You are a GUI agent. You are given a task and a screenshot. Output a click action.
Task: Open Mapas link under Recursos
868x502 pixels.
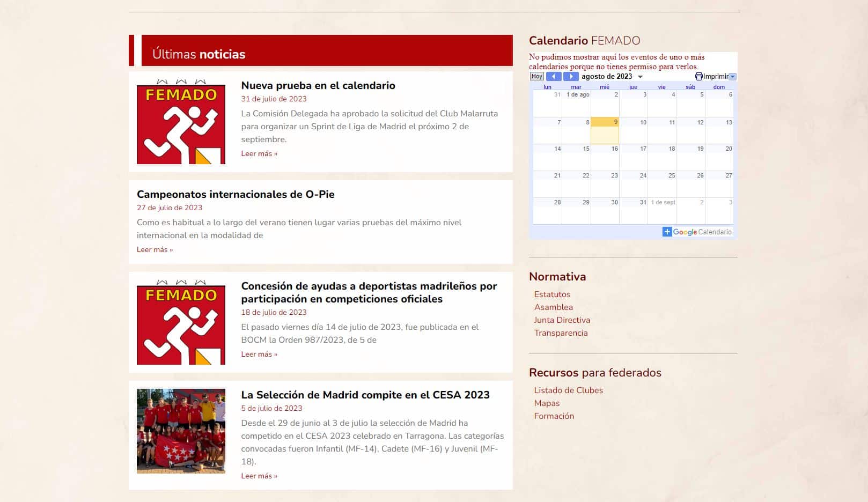point(547,403)
